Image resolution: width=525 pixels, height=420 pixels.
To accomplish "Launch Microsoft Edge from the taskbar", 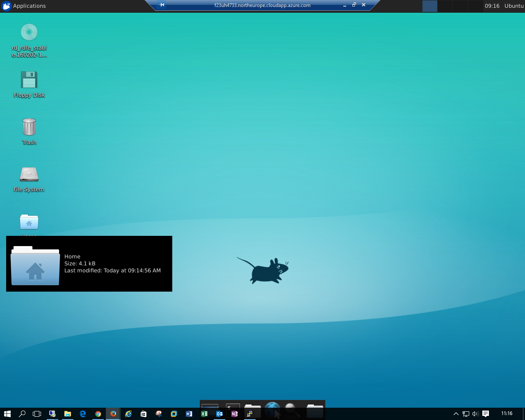I will tap(82, 414).
